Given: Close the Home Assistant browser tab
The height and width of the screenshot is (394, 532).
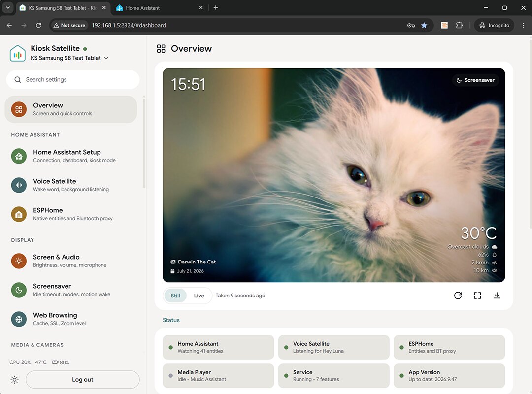Looking at the screenshot, I should coord(201,8).
